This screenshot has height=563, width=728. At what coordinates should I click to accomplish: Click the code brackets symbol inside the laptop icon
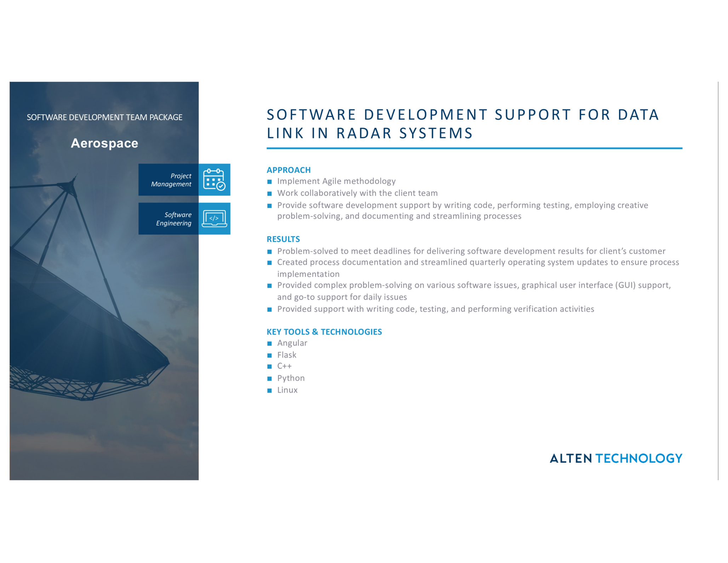click(215, 218)
